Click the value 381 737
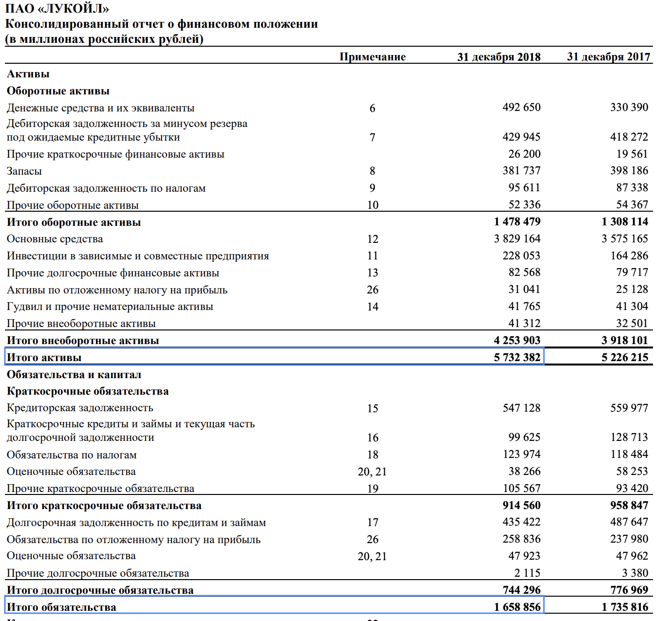 [522, 171]
